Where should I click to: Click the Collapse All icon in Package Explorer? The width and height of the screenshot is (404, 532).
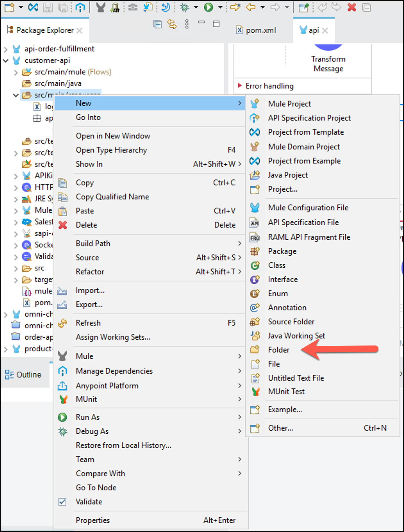pos(157,24)
